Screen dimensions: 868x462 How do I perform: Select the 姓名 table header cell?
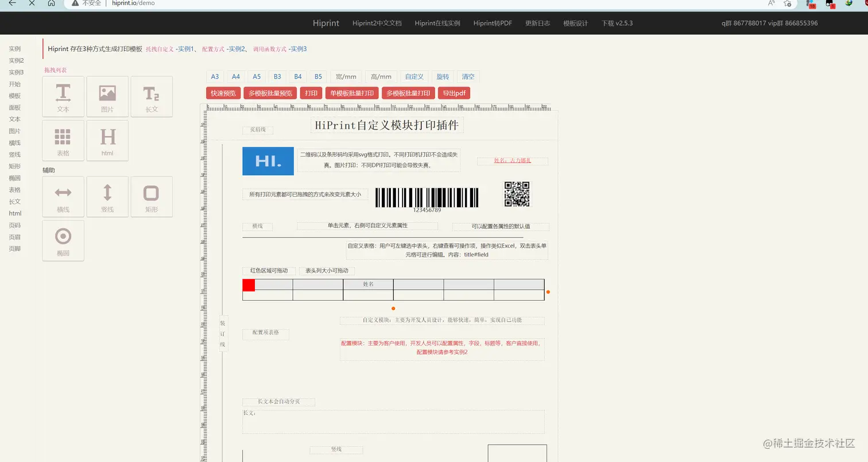click(x=368, y=284)
